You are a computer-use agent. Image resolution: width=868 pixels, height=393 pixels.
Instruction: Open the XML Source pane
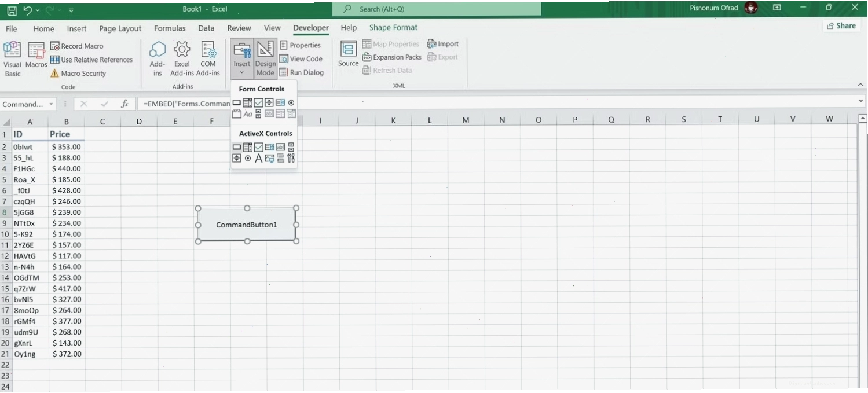pos(349,54)
